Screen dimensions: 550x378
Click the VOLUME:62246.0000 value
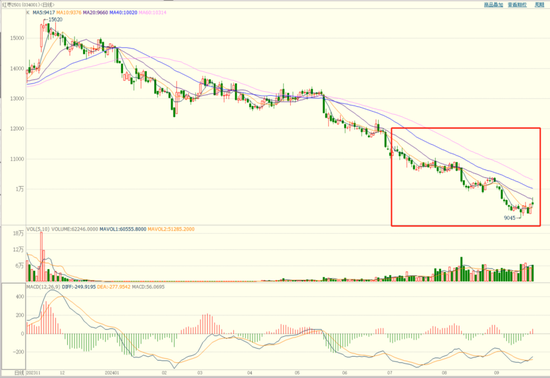pos(74,229)
